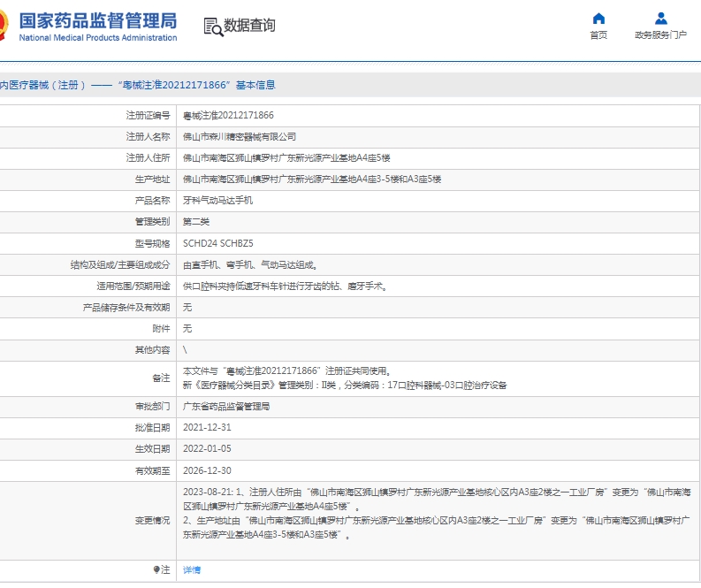Click expiry date 2026-12-30
Image resolution: width=701 pixels, height=588 pixels.
[x=207, y=470]
